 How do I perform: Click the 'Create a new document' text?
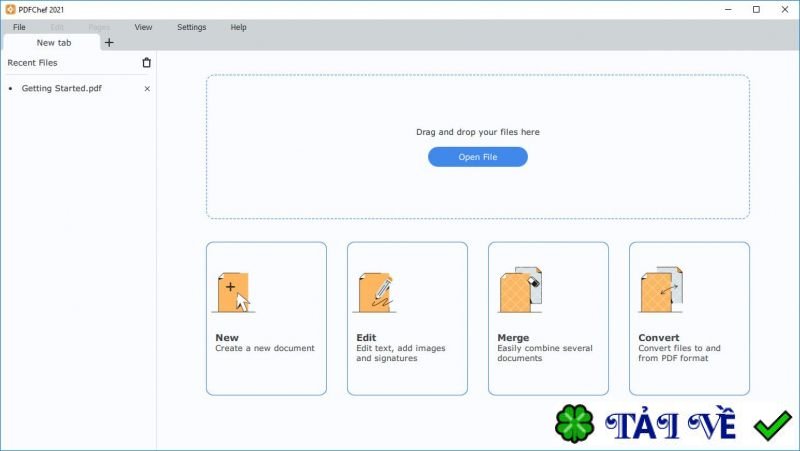pyautogui.click(x=265, y=348)
